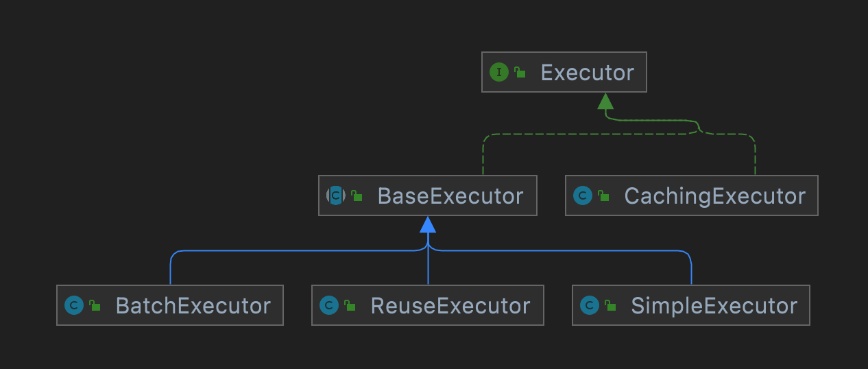The image size is (868, 369).
Task: Click the blue arrowhead below BaseExecutor
Action: (x=428, y=224)
